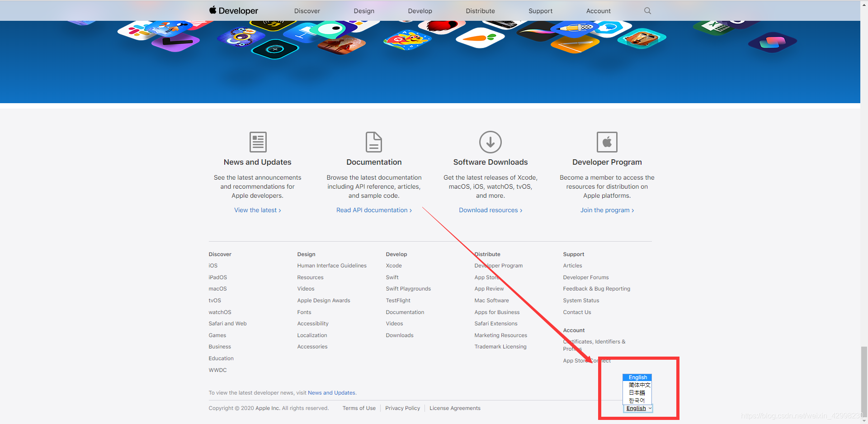Click the Developer Program Apple icon
The height and width of the screenshot is (424, 868).
point(607,142)
